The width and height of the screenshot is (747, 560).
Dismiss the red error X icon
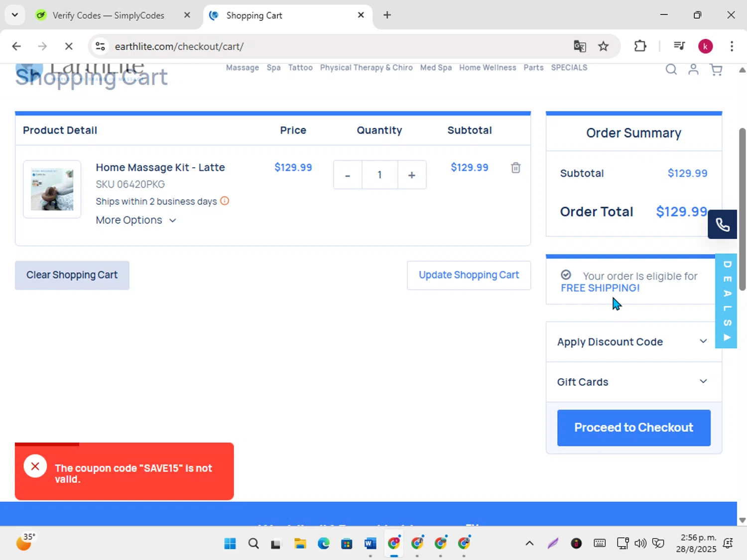pos(35,466)
